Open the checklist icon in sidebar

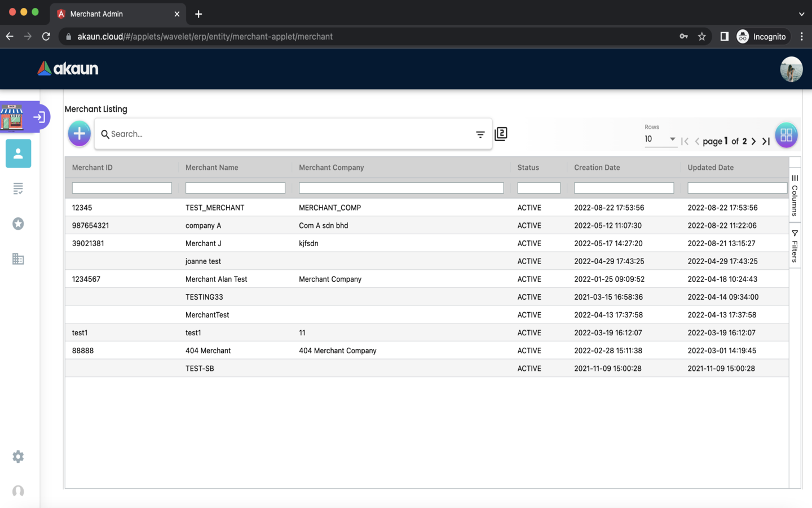click(18, 189)
